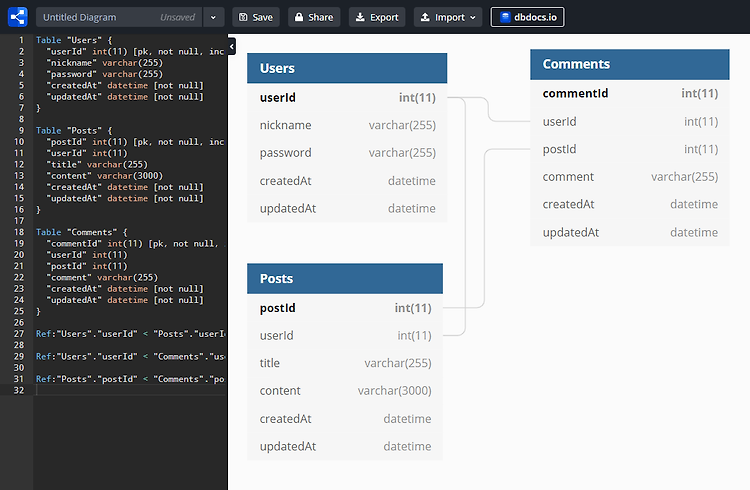Click "nickname" varchar(255) code line

coord(104,63)
